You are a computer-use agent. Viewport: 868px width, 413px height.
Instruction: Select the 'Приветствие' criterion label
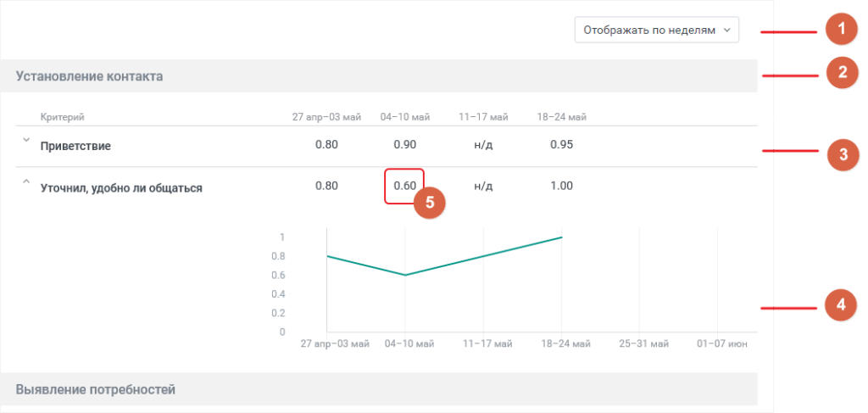[75, 146]
